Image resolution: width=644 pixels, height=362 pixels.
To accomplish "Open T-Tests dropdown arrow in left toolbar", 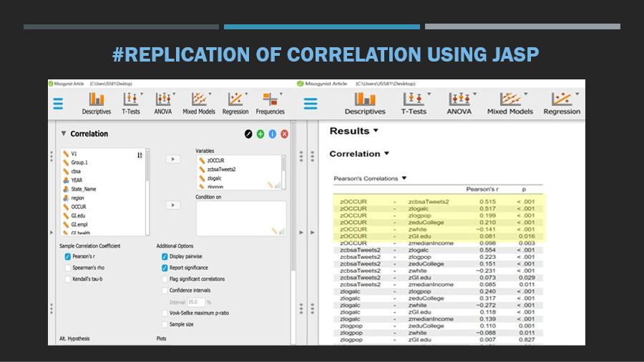I will tap(142, 94).
